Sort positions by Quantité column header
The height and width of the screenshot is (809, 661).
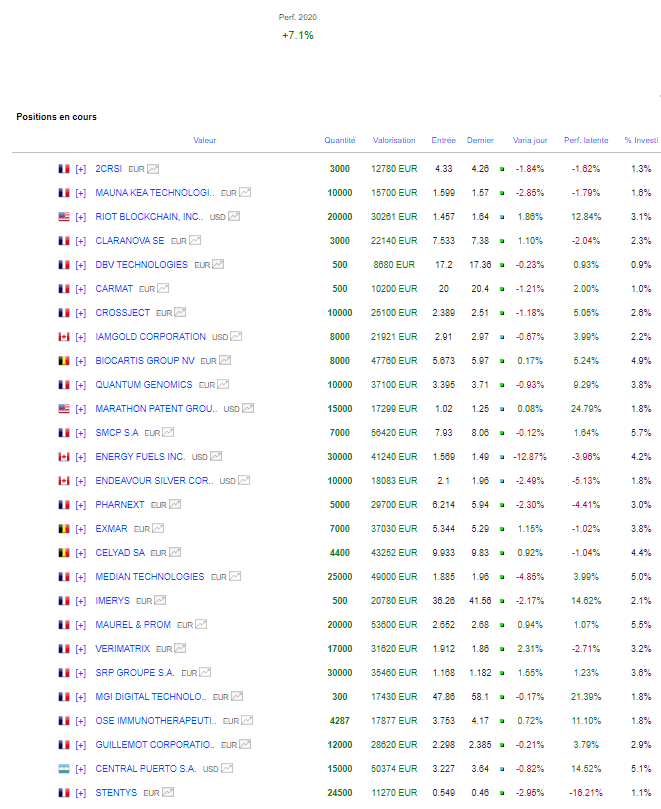click(x=339, y=141)
